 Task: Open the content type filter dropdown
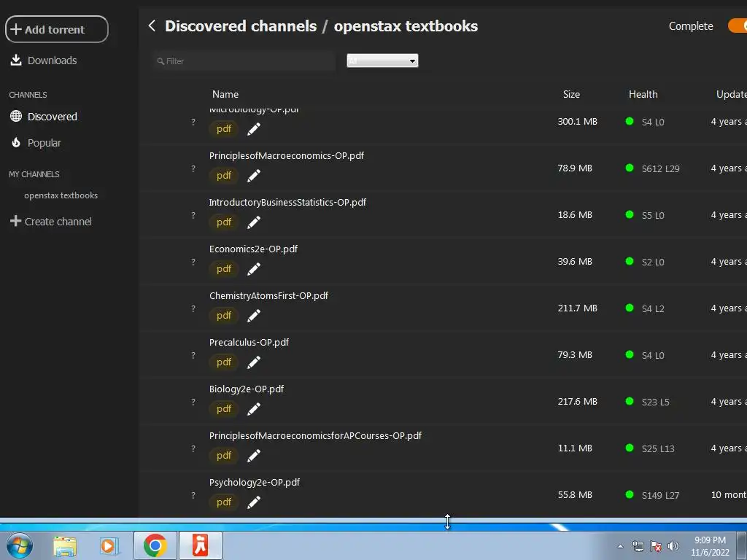382,61
